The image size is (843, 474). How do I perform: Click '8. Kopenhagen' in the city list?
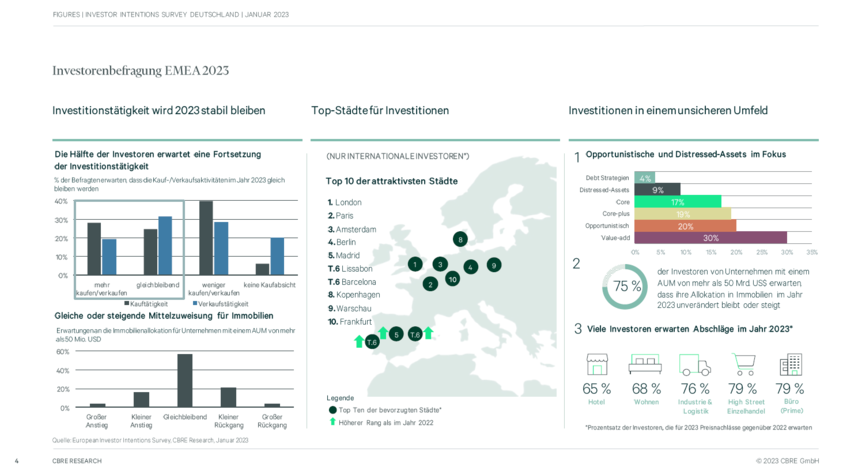pyautogui.click(x=354, y=295)
